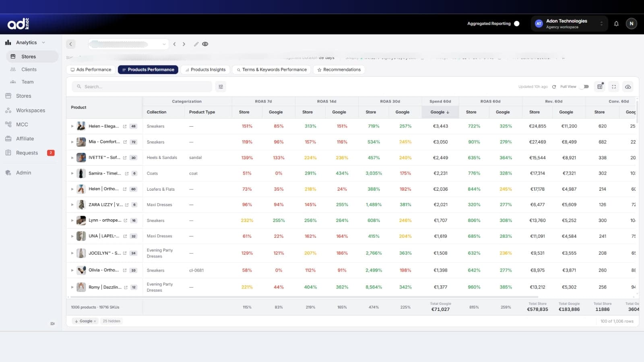
Task: Expand the IVETTE product row
Action: pos(72,158)
